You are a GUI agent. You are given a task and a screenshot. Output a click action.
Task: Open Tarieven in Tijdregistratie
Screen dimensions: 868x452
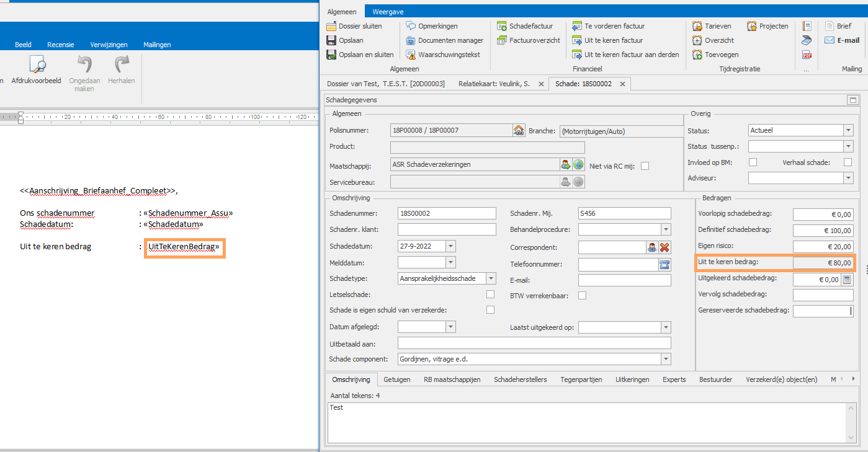(x=712, y=26)
